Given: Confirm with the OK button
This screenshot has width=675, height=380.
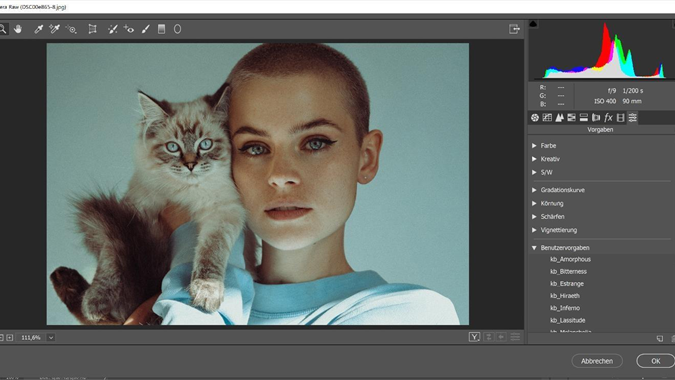Looking at the screenshot, I should (x=655, y=361).
